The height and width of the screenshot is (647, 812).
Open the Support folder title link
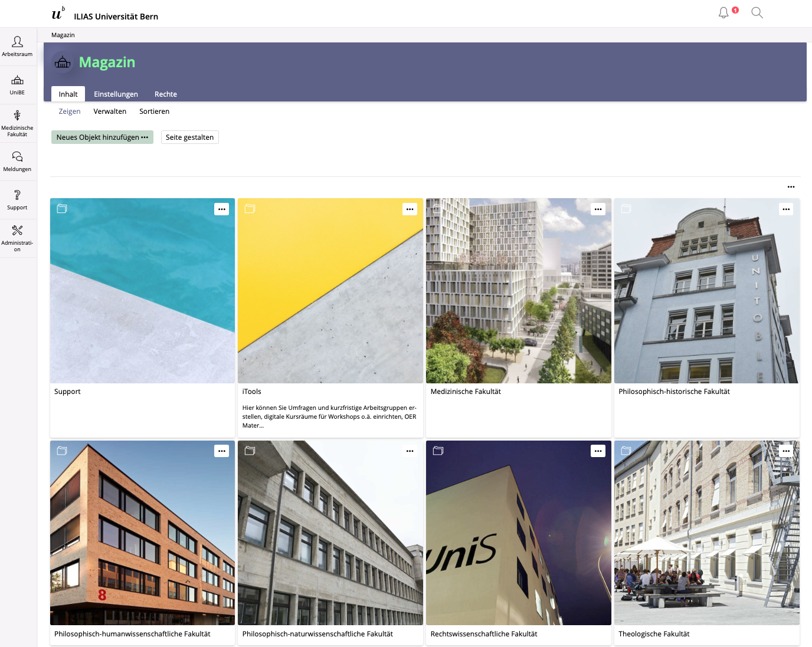coord(67,392)
